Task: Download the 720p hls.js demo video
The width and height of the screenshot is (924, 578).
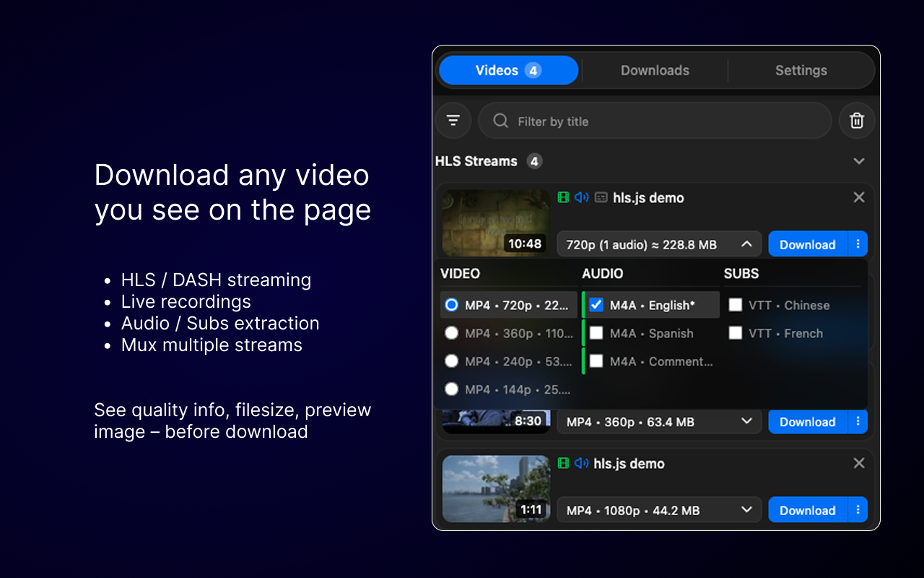Action: pyautogui.click(x=807, y=244)
